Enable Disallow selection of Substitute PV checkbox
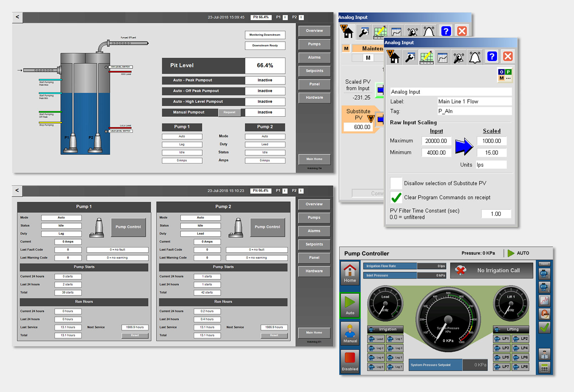Image resolution: width=574 pixels, height=392 pixels. tap(396, 183)
